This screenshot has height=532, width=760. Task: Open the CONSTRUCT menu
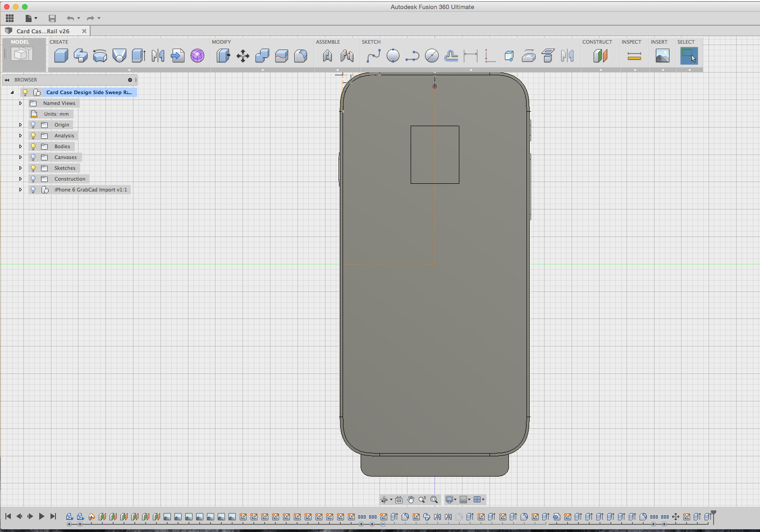[597, 42]
